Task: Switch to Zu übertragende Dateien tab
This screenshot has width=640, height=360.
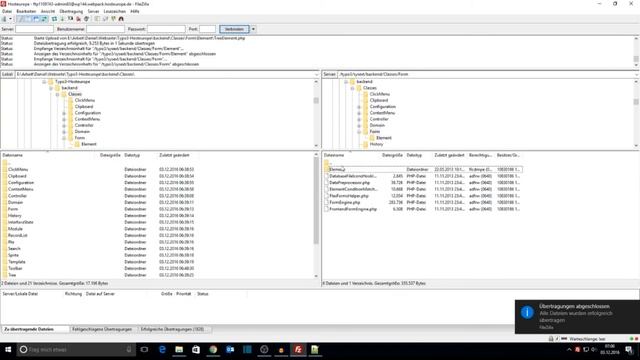Action: coord(35,329)
